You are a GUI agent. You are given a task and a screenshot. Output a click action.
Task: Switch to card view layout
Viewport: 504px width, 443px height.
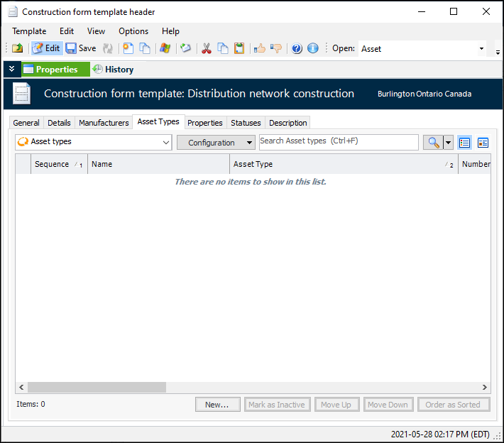click(483, 142)
